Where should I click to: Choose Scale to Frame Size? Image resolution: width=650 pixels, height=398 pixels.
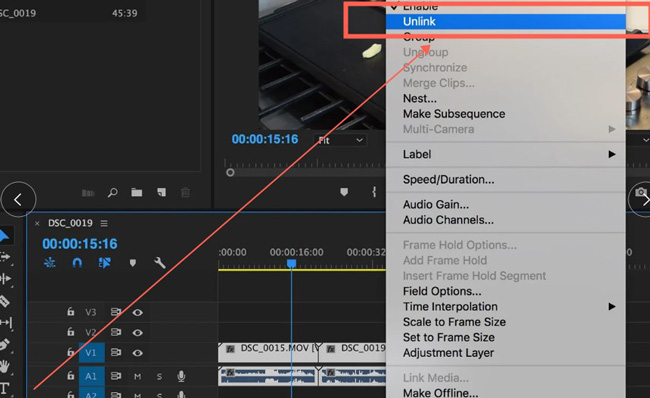point(454,322)
